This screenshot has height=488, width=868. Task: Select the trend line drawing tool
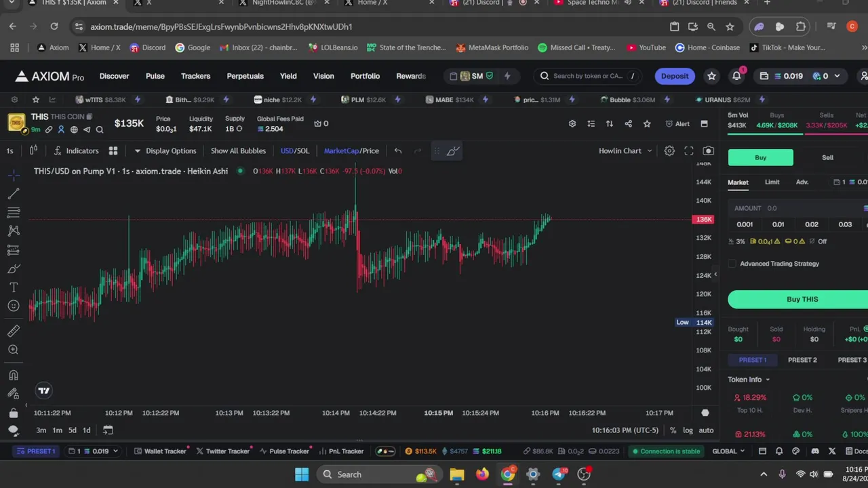14,195
